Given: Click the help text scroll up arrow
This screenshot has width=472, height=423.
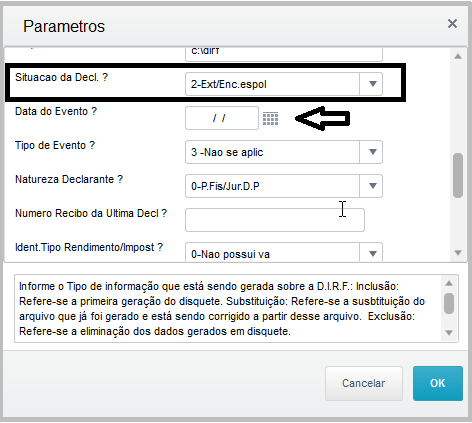Looking at the screenshot, I should [449, 283].
